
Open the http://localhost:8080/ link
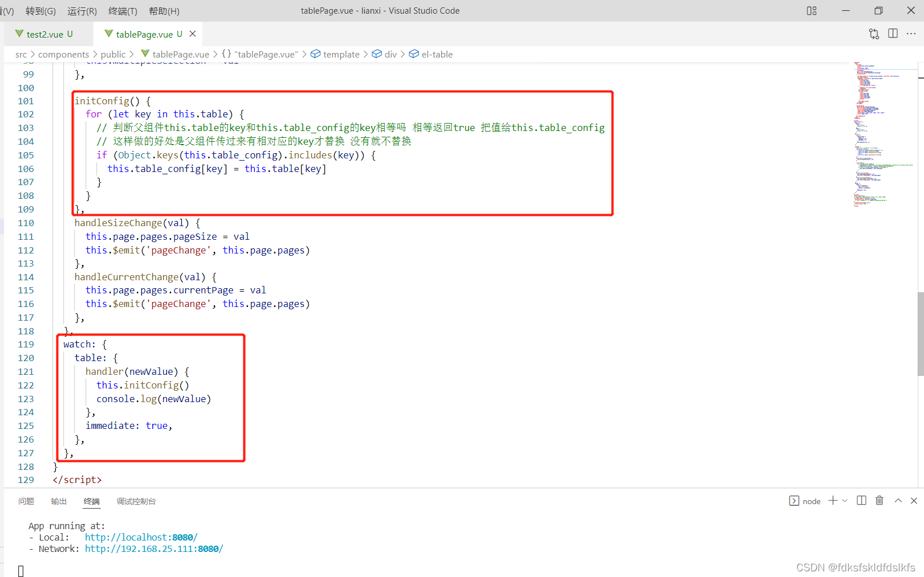pos(141,537)
